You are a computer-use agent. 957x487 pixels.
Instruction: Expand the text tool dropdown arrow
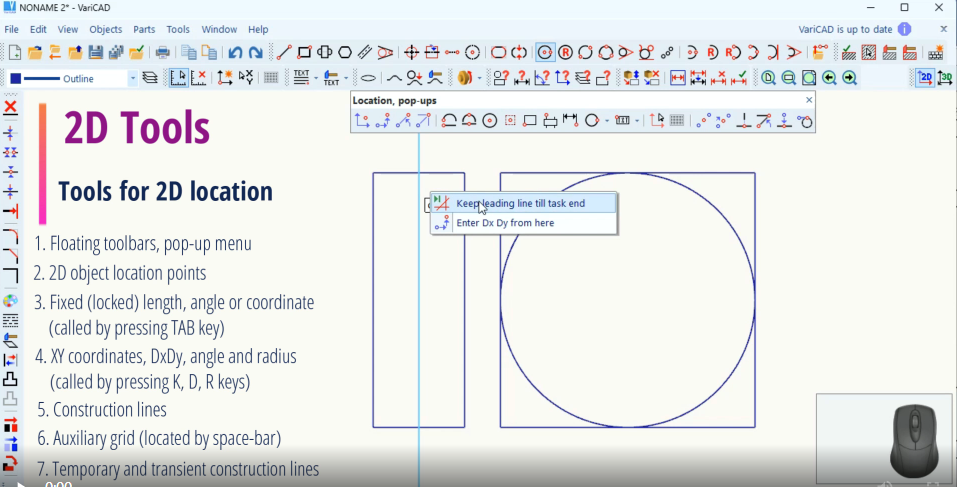316,78
